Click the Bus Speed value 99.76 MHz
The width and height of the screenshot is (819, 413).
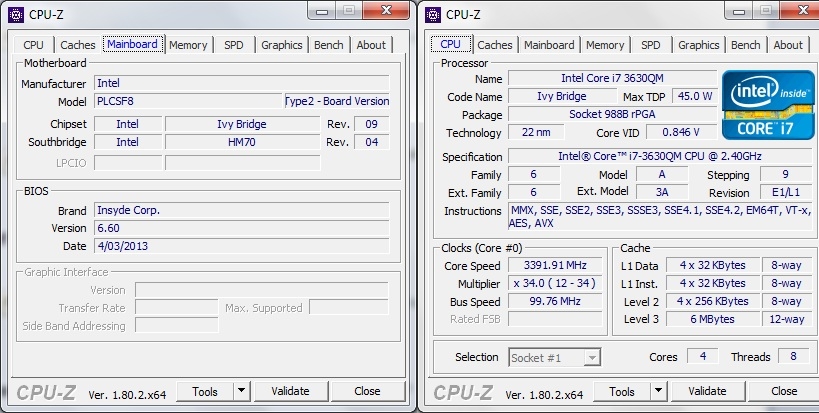tap(555, 301)
